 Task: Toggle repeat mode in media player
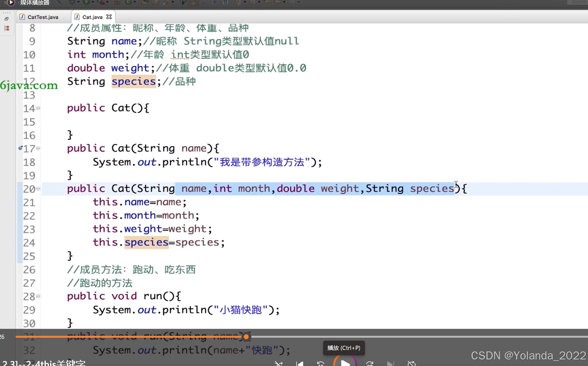point(411,363)
